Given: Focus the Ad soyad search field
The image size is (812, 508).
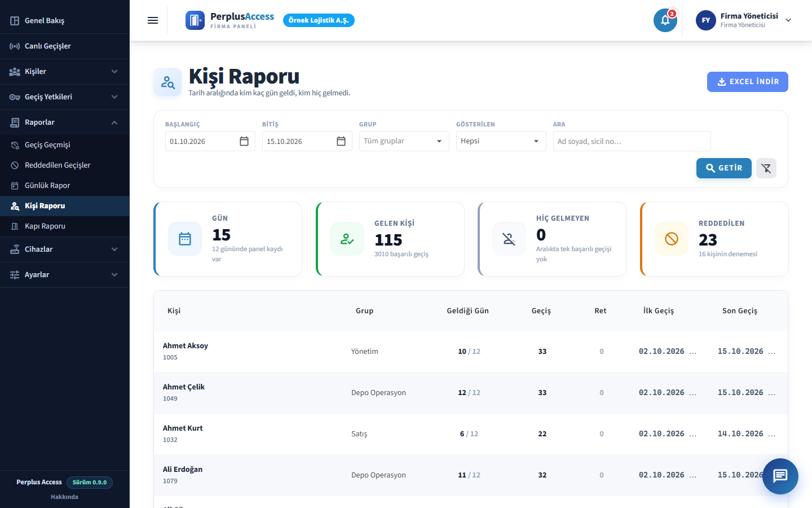Looking at the screenshot, I should (x=632, y=141).
